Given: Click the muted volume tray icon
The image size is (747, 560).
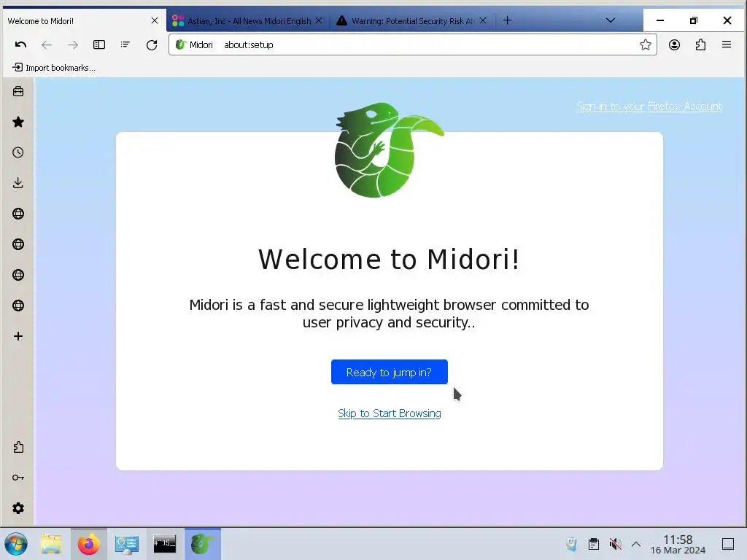Looking at the screenshot, I should click(616, 544).
